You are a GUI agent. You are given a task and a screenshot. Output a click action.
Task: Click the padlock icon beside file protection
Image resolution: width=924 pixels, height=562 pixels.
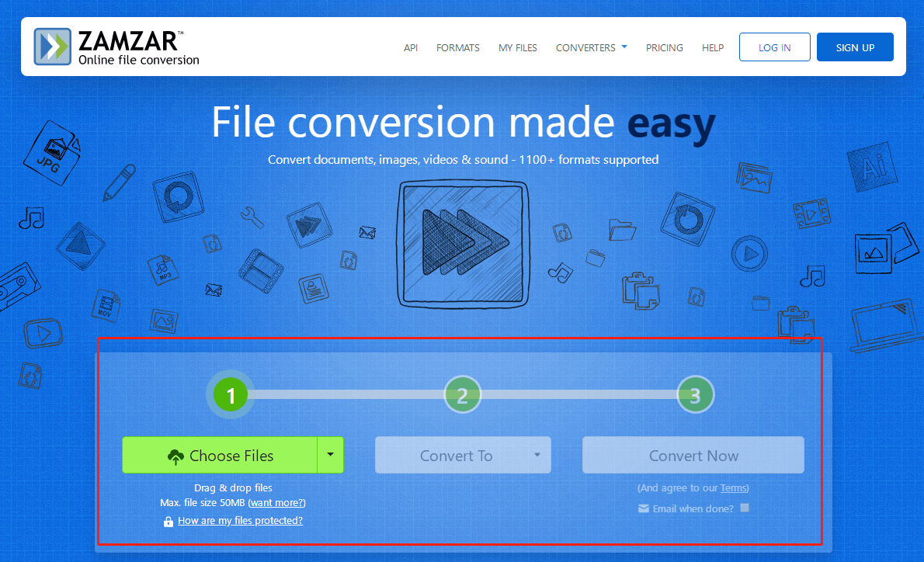pos(168,522)
